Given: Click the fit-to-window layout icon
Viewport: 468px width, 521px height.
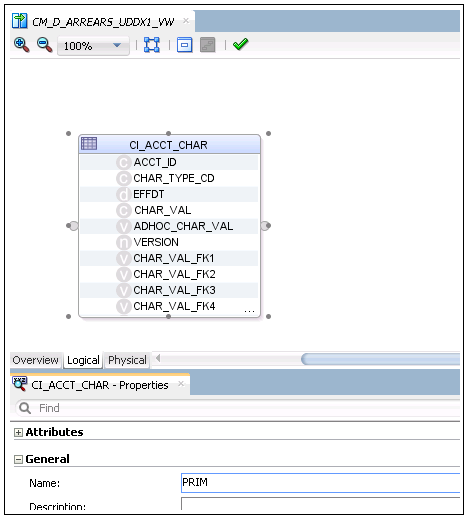Looking at the screenshot, I should 152,45.
